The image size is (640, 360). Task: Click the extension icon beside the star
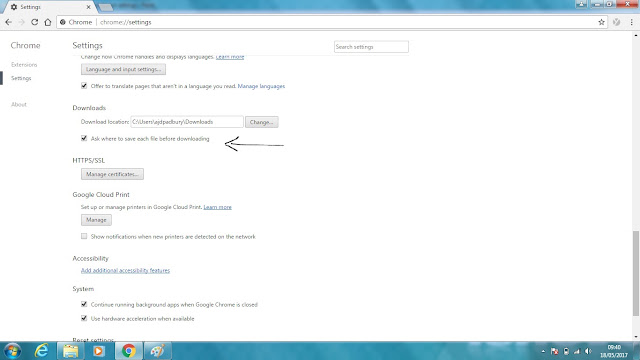[x=616, y=22]
